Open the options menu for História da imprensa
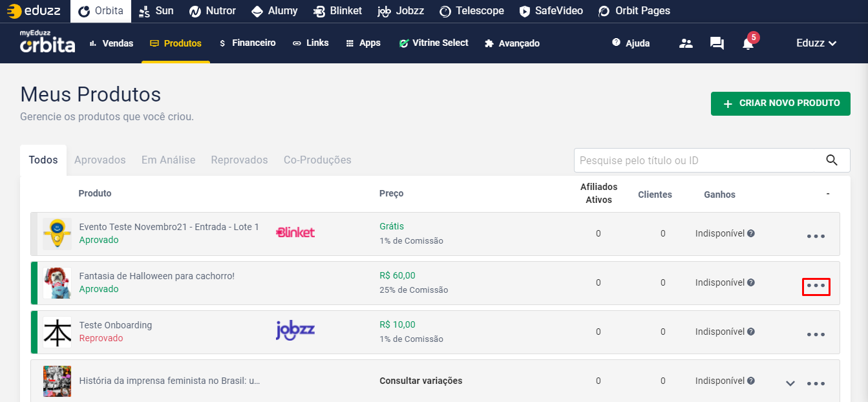This screenshot has width=868, height=402. (816, 384)
